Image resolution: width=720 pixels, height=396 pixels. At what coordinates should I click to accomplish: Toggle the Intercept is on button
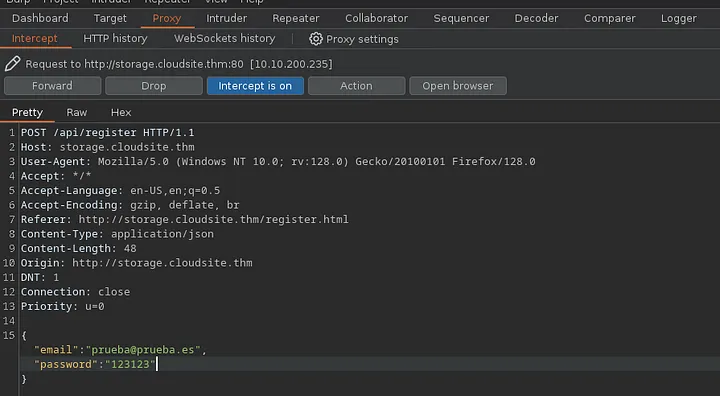pos(255,86)
